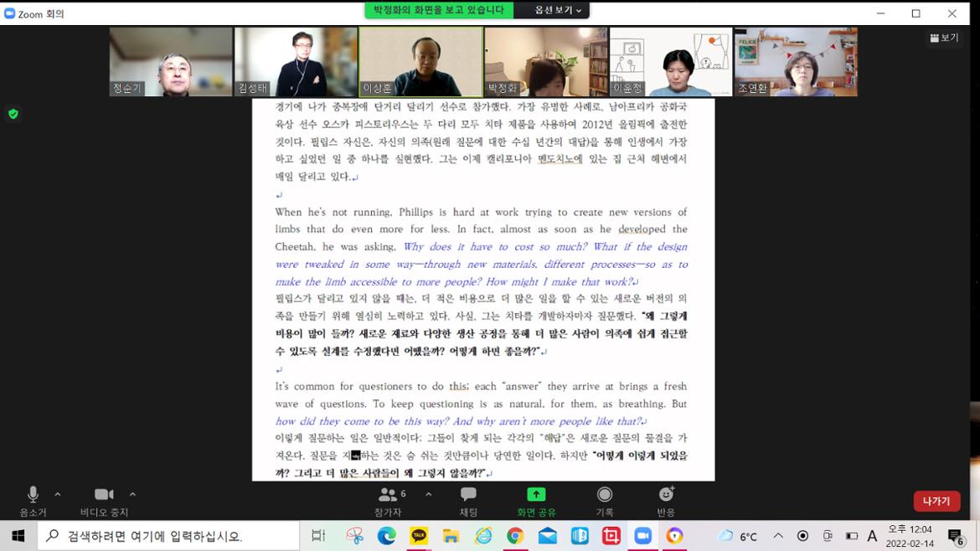Expand audio options arrow beside mute
Screen dimensions: 980x551
coord(58,494)
